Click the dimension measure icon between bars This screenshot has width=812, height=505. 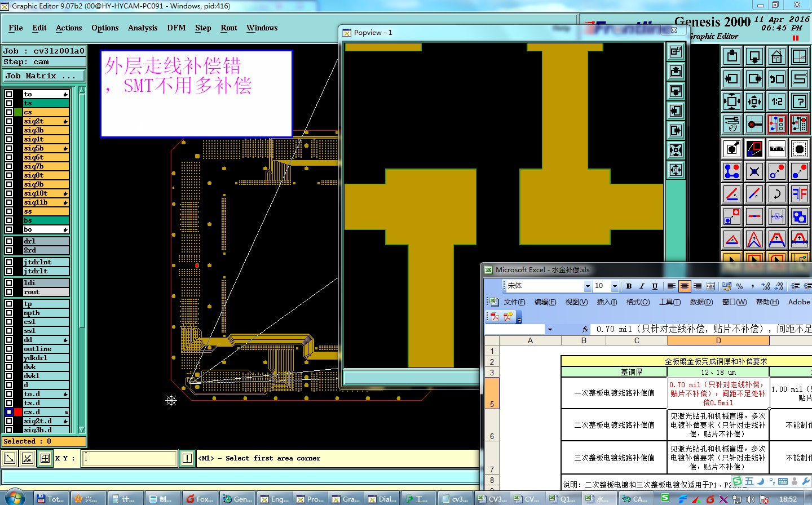point(777,216)
